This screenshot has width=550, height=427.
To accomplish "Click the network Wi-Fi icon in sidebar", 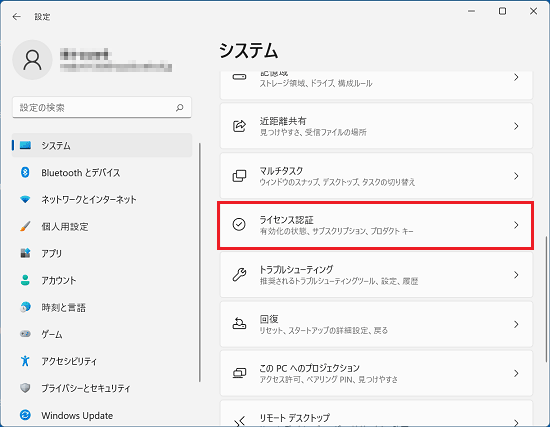I will [x=25, y=199].
